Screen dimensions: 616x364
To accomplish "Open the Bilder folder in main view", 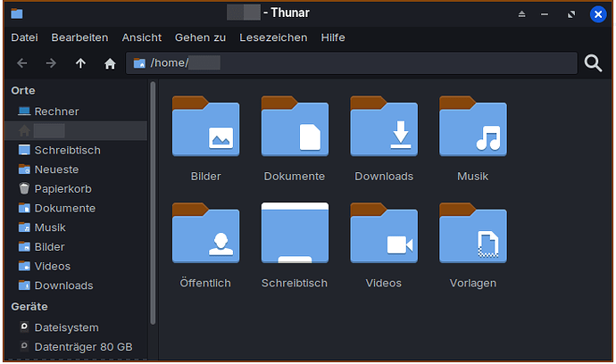I will 206,139.
